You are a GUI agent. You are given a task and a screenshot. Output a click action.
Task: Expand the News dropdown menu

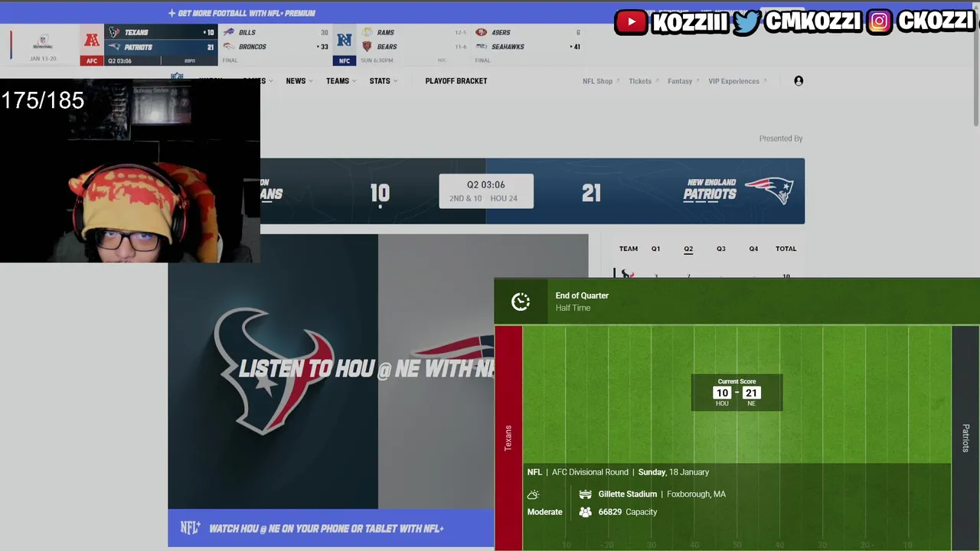pos(299,80)
